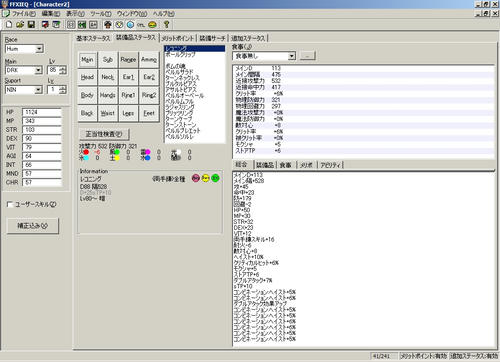Click the pink circle icon in Information panel
Image resolution: width=500 pixels, height=362 pixels.
[x=196, y=178]
